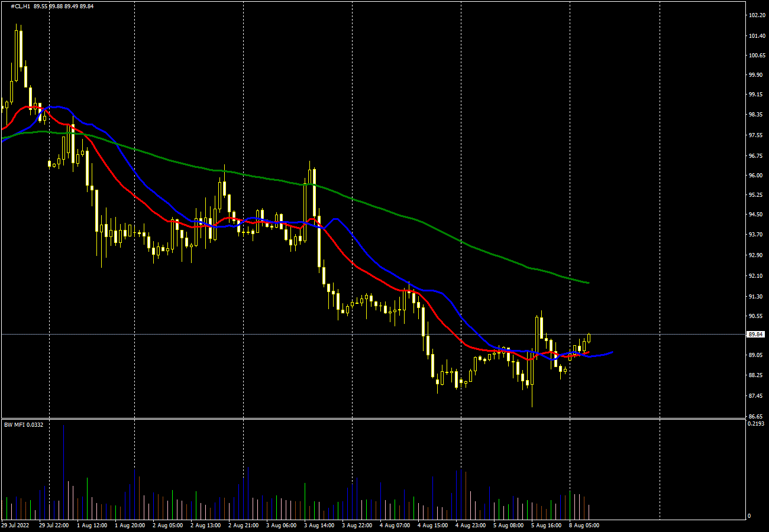Viewport: 769px width, 532px height.
Task: Click the 8 Aug 05:00 time label
Action: [584, 525]
